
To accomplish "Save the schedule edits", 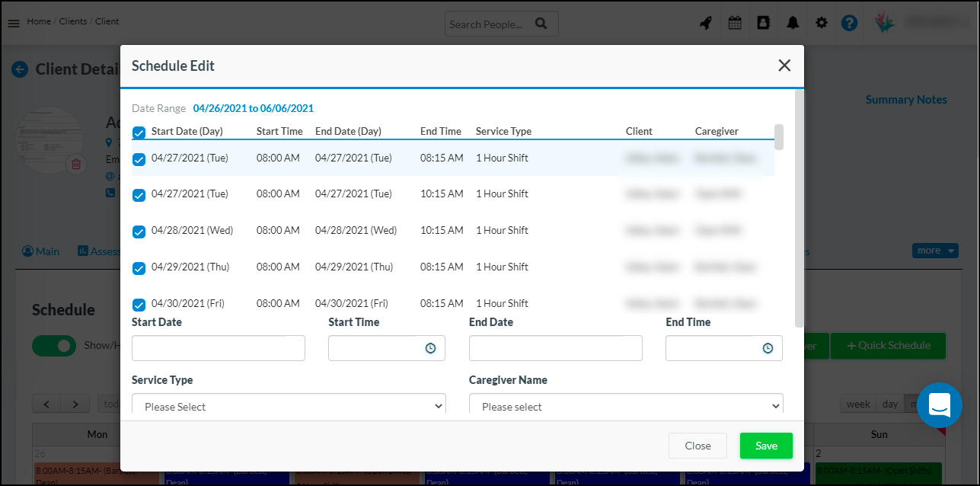I will pos(766,446).
